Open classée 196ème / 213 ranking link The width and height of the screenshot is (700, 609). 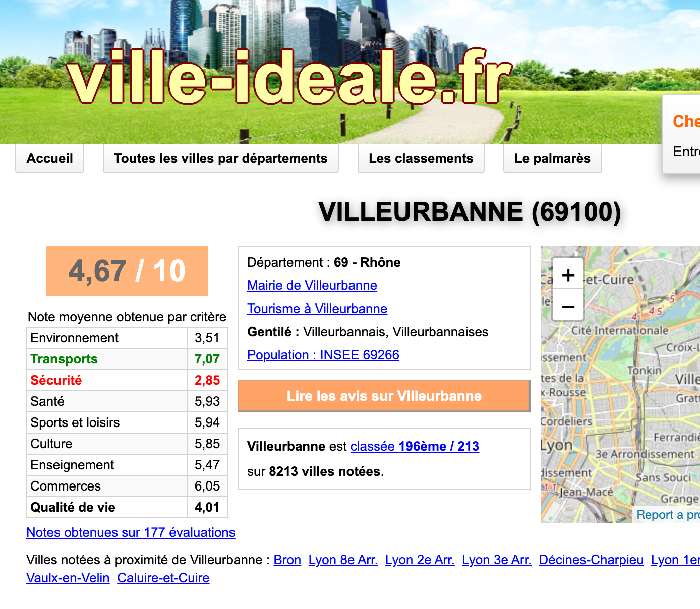pos(415,446)
